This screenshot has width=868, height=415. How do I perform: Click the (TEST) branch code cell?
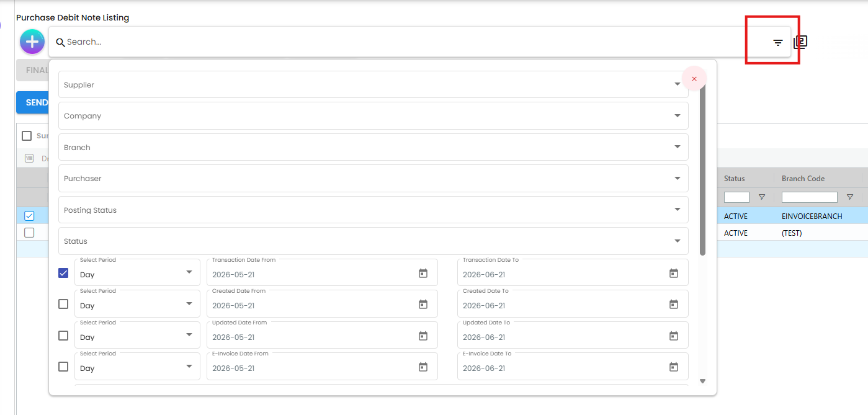click(792, 233)
